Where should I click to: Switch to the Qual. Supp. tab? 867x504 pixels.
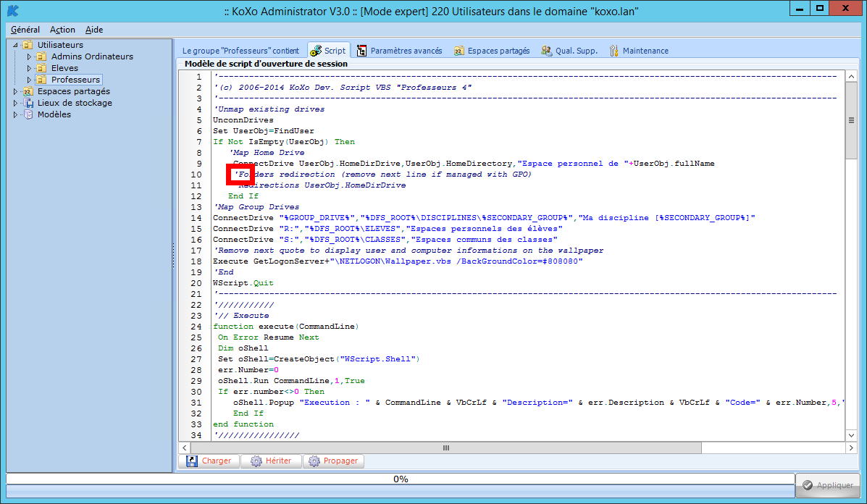[x=569, y=51]
